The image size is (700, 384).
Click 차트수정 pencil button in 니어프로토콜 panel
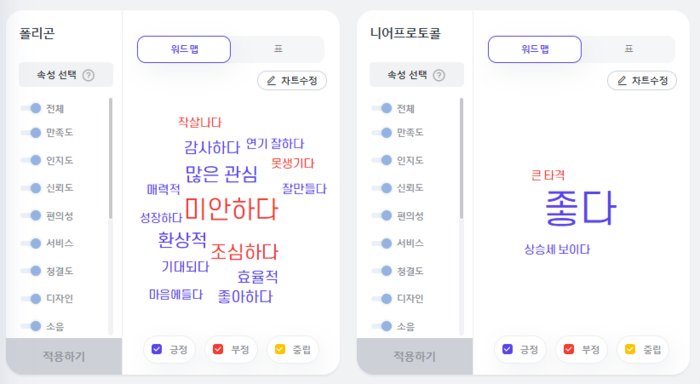642,81
